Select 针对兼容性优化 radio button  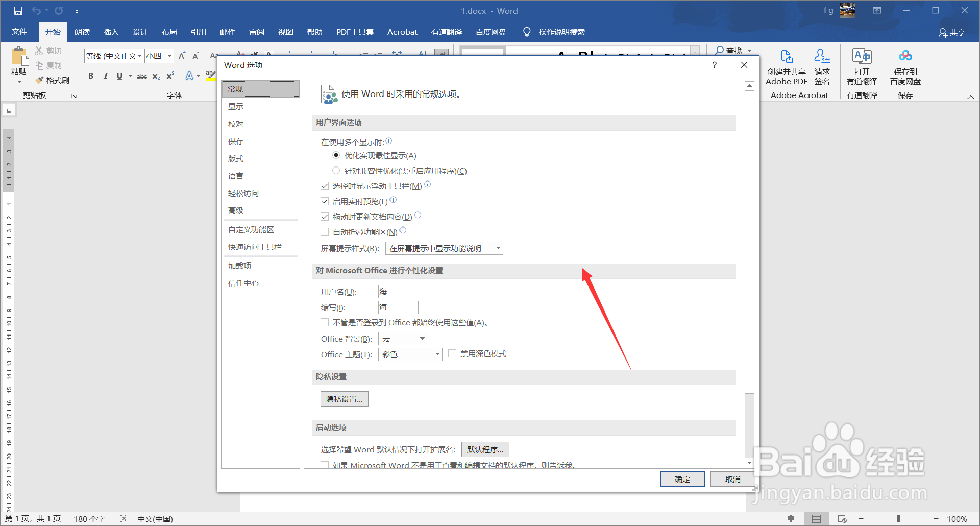point(336,171)
